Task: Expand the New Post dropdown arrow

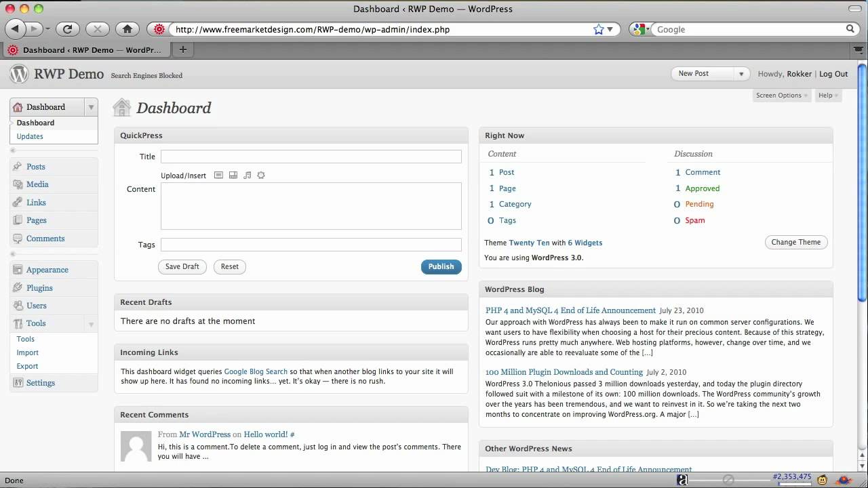Action: pos(741,74)
